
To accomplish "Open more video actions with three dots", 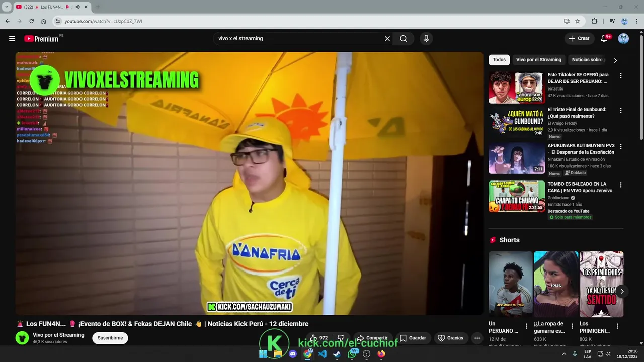I will 477,338.
